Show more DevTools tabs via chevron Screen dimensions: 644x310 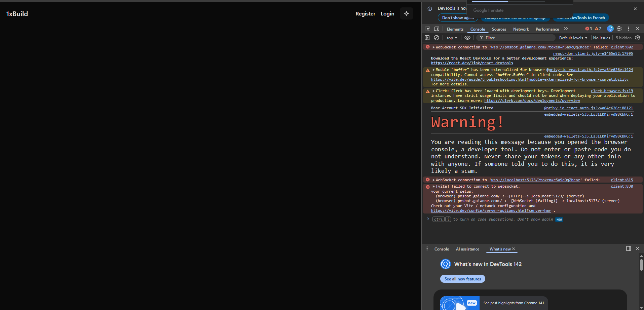pyautogui.click(x=566, y=29)
